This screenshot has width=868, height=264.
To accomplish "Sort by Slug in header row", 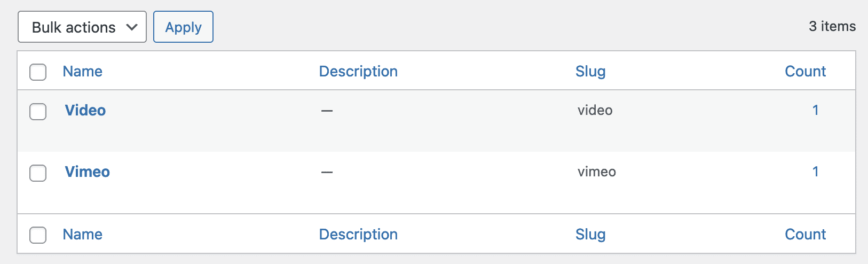I will point(590,72).
